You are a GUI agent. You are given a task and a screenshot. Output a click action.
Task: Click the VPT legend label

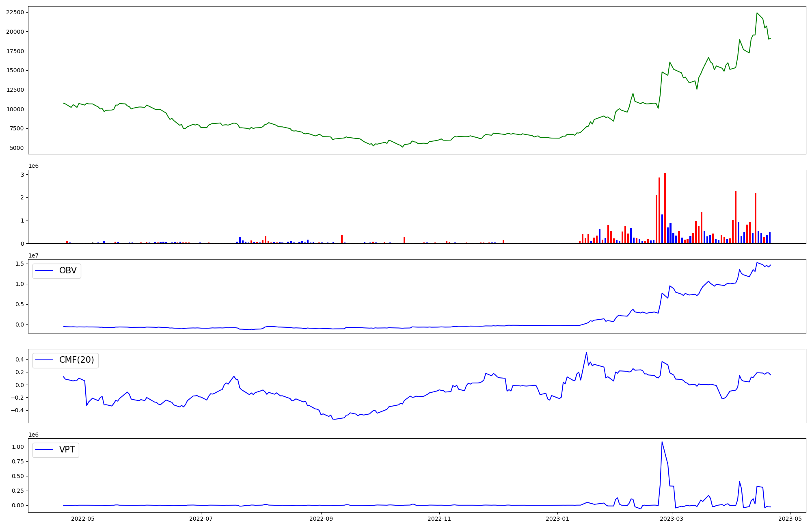coord(67,450)
